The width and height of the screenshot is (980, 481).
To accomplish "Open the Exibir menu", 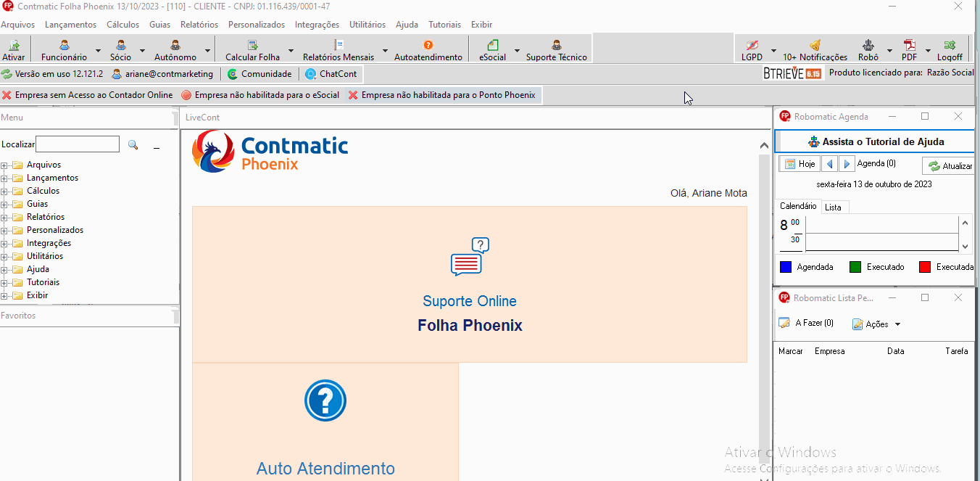I will click(x=481, y=24).
